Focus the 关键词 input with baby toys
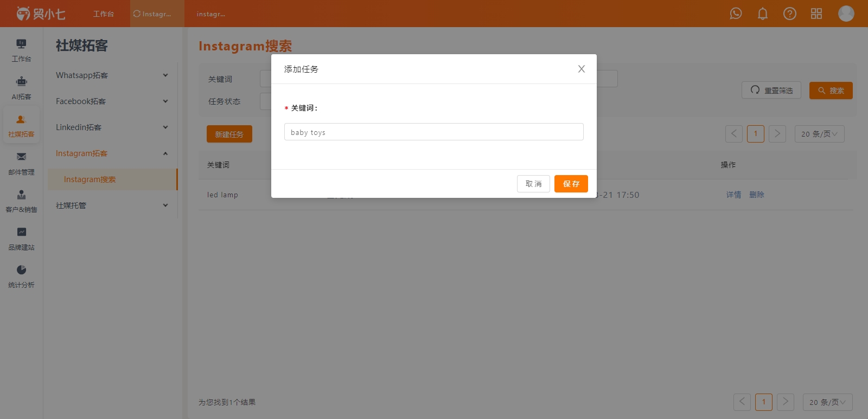Viewport: 868px width, 419px height. (434, 132)
